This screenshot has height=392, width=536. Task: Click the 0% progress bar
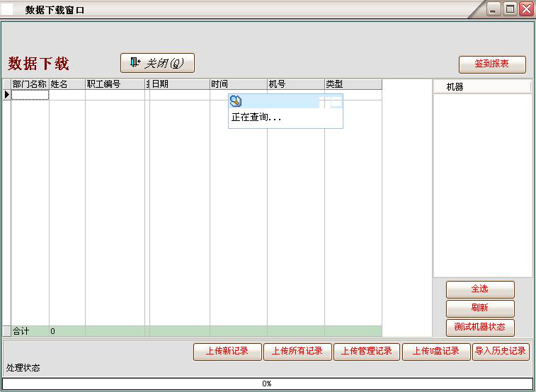pyautogui.click(x=267, y=384)
